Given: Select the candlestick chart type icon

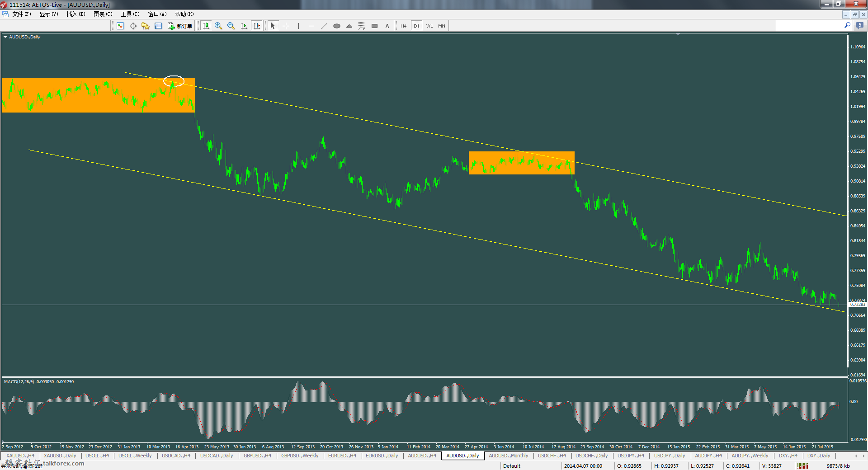Looking at the screenshot, I should click(206, 26).
